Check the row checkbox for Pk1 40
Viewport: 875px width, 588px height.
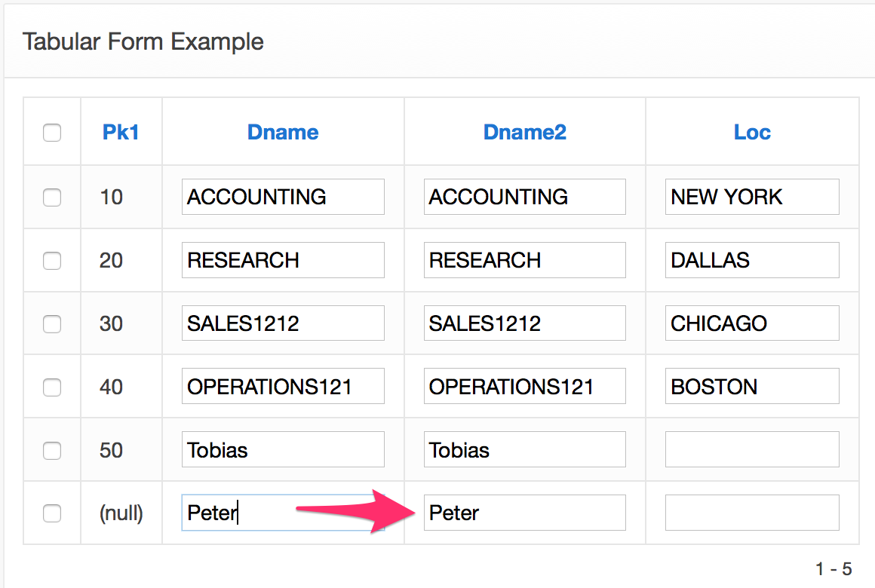tap(52, 386)
